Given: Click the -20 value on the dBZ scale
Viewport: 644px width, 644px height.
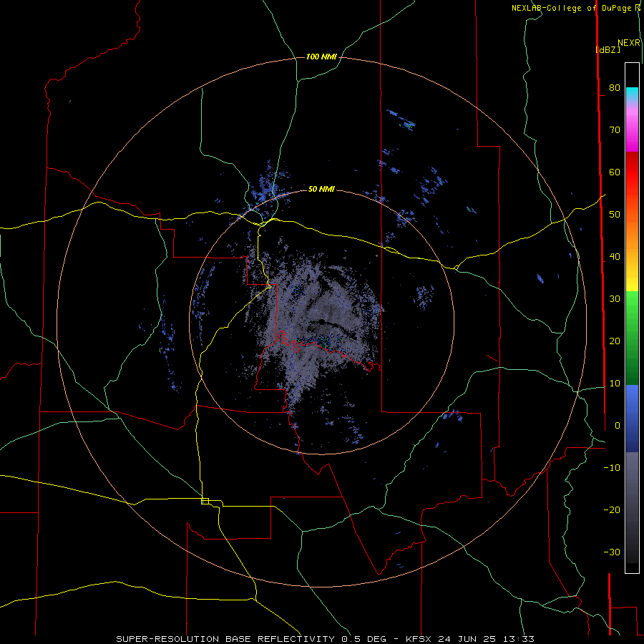Looking at the screenshot, I should pyautogui.click(x=612, y=510).
